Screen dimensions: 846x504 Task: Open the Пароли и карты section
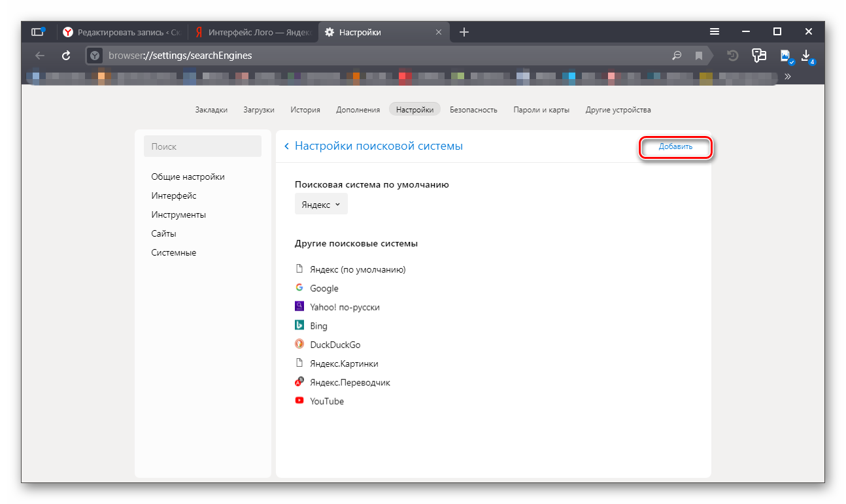pos(541,110)
